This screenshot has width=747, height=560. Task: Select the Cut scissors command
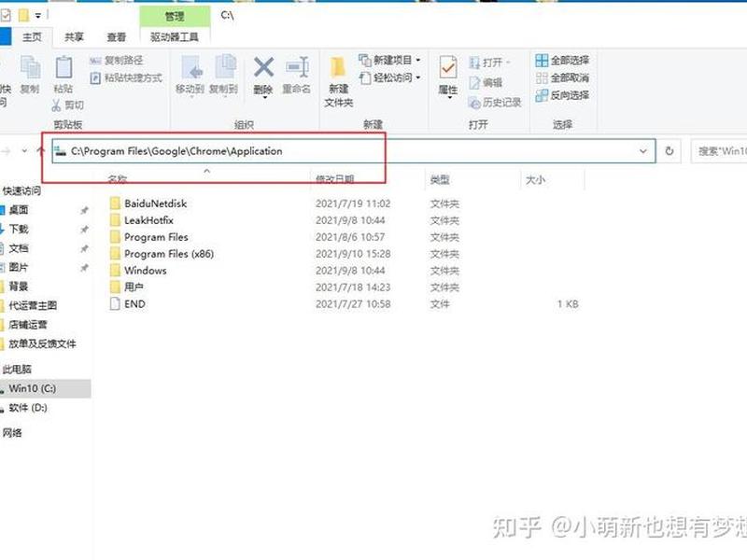click(x=67, y=105)
